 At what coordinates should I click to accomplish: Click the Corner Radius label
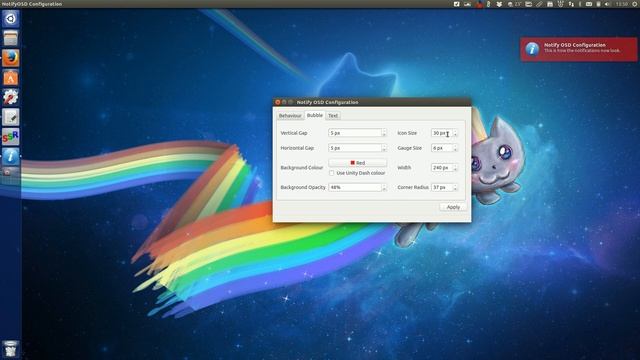coord(413,187)
